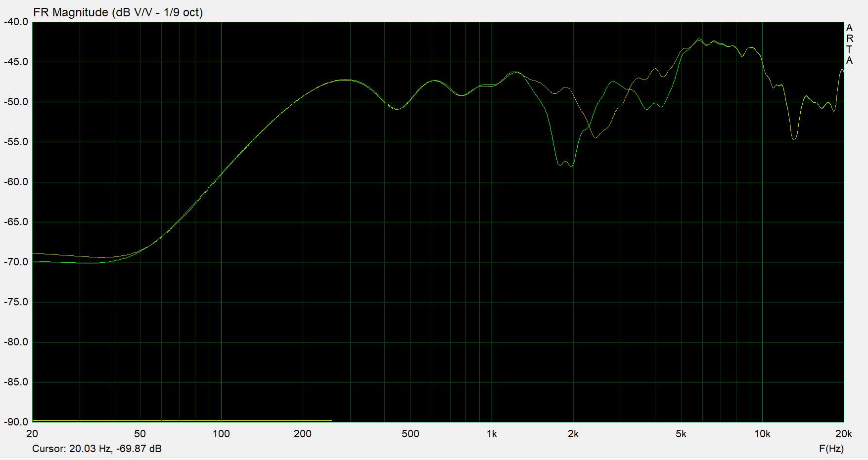
Task: Click the 20k frequency axis label
Action: click(844, 434)
